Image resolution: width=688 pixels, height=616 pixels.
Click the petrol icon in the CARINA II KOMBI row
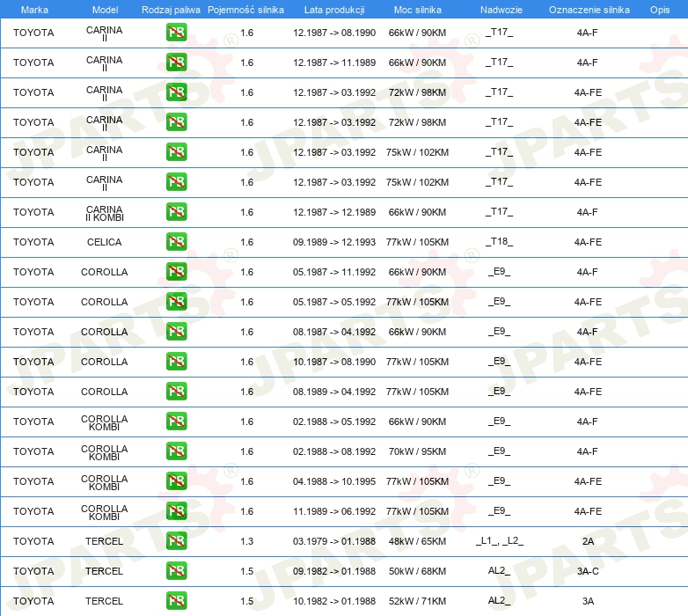point(176,212)
